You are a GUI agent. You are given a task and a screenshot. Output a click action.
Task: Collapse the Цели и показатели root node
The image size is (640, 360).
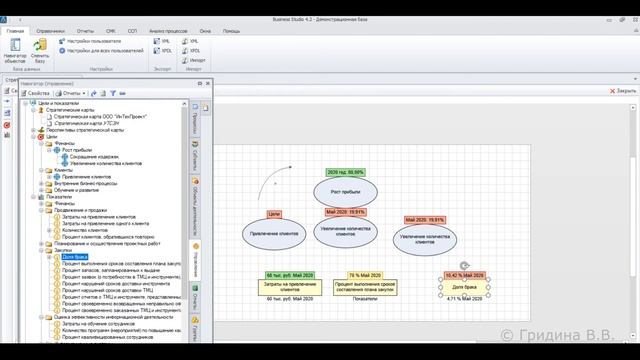click(26, 103)
